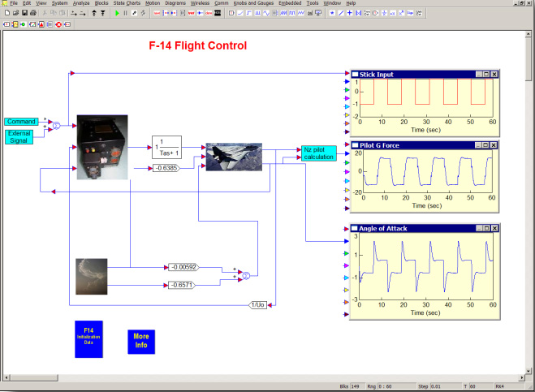The height and width of the screenshot is (392, 535).
Task: Click the green Run simulation button
Action: 117,13
